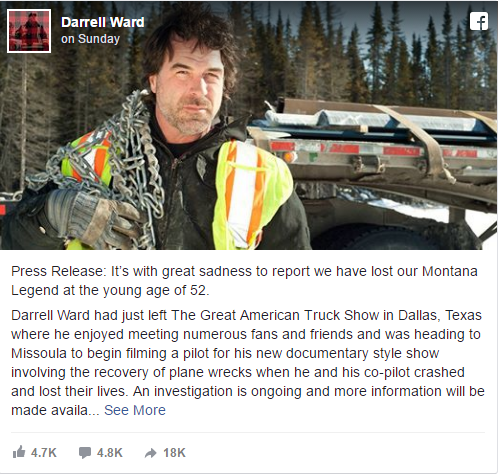Click the 4.8K comments count
Viewport: 499px width, 475px height.
point(110,453)
